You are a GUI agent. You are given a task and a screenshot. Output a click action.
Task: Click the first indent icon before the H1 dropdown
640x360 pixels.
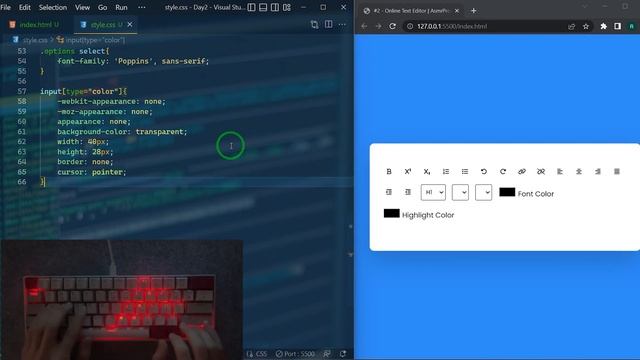coord(389,192)
